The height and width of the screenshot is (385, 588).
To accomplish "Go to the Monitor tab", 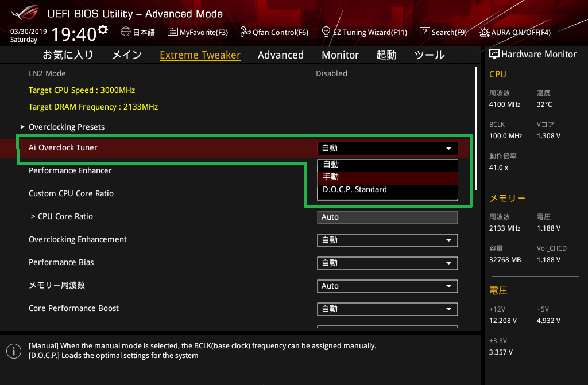I will (340, 55).
